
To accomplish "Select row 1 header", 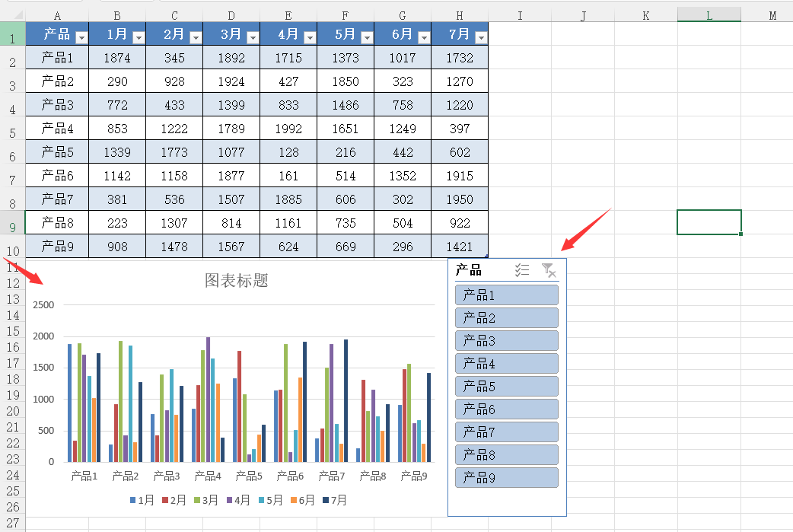I will [x=12, y=33].
